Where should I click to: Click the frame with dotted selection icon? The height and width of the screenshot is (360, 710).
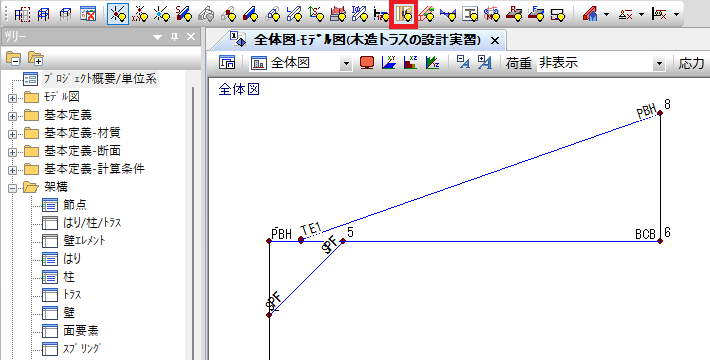click(x=22, y=14)
